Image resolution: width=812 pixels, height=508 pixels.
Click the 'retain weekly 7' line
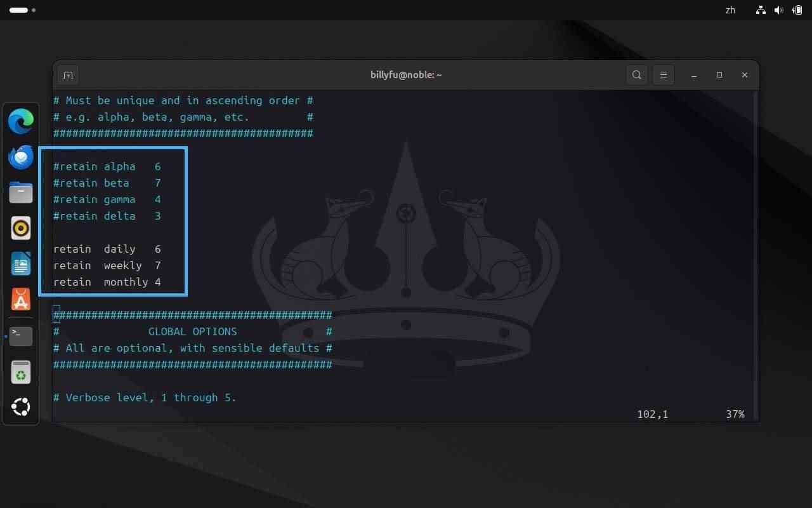coord(107,265)
